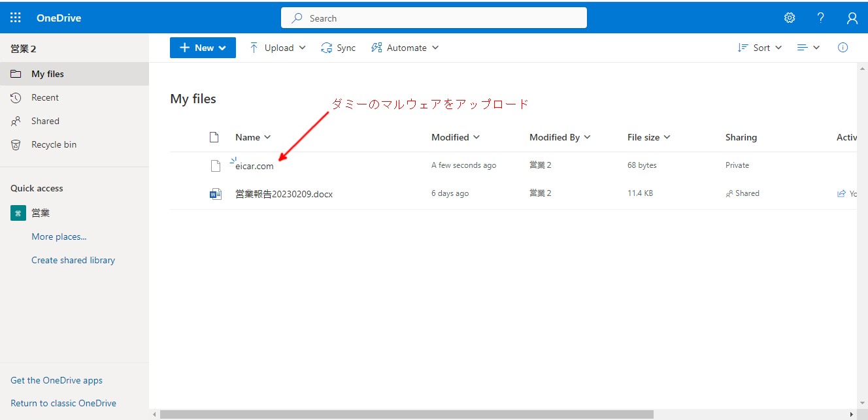This screenshot has height=420, width=868.
Task: Open the Modified By column header dropdown
Action: [560, 137]
